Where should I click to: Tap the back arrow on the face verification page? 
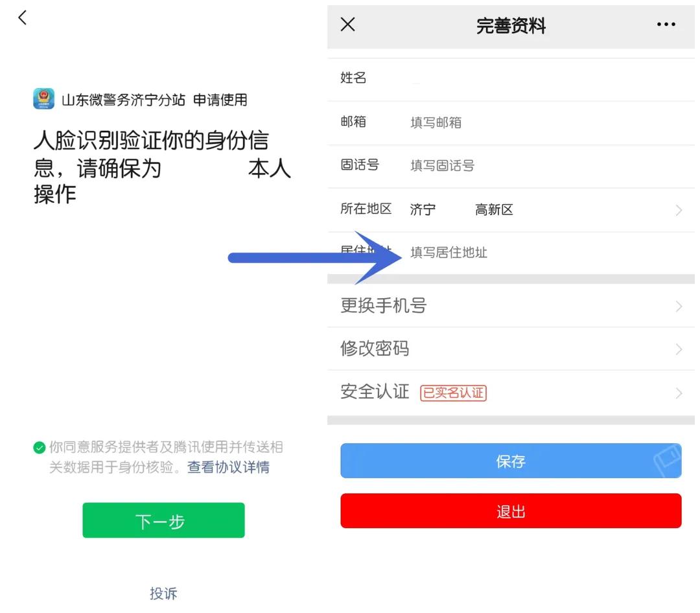tap(22, 17)
